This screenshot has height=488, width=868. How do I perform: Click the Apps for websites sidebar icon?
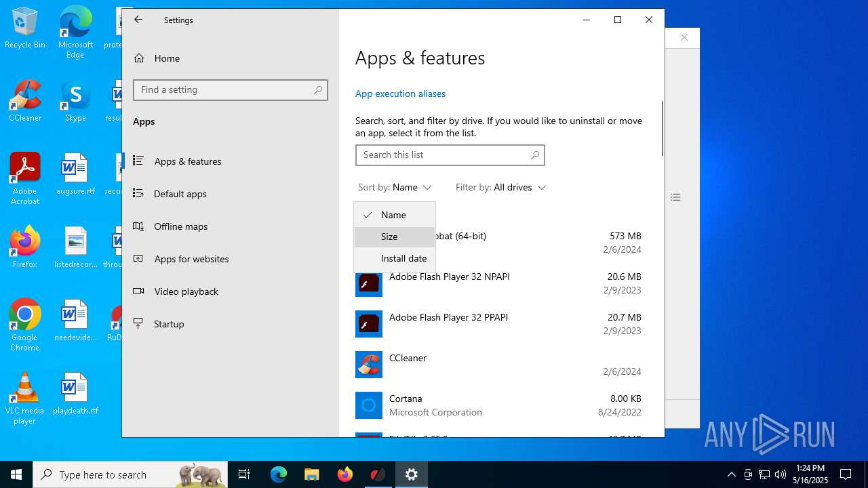[138, 258]
